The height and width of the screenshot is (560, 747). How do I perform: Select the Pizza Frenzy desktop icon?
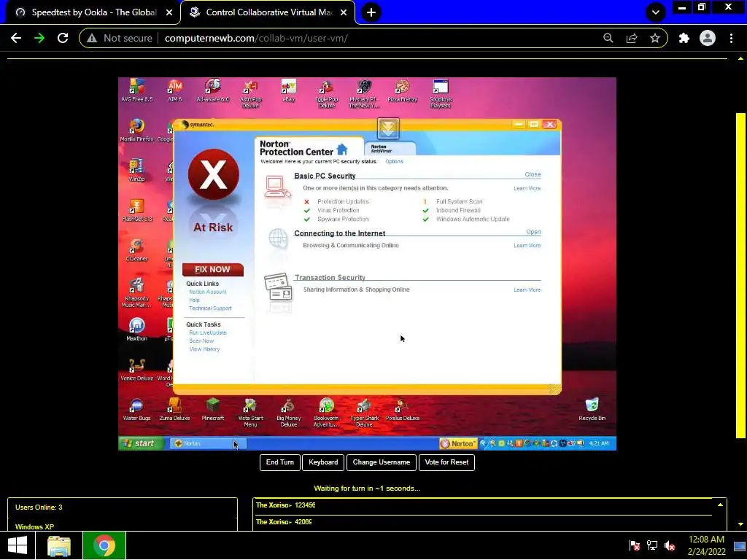(403, 90)
